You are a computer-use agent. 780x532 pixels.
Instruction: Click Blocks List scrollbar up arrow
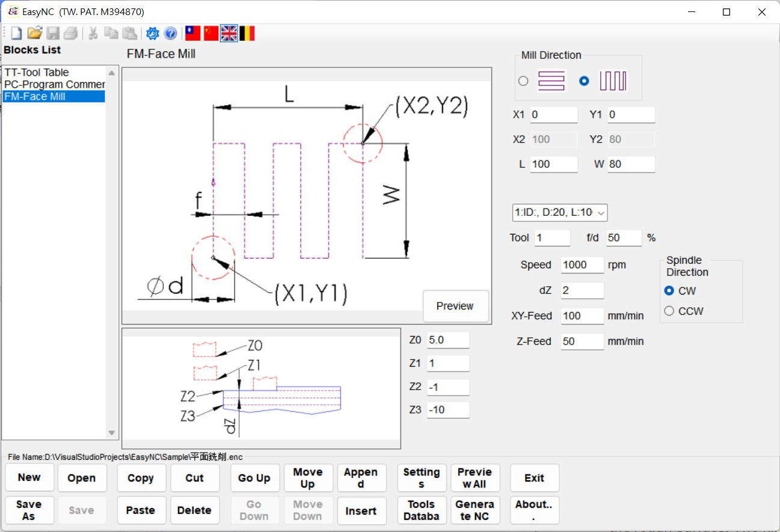tap(112, 72)
